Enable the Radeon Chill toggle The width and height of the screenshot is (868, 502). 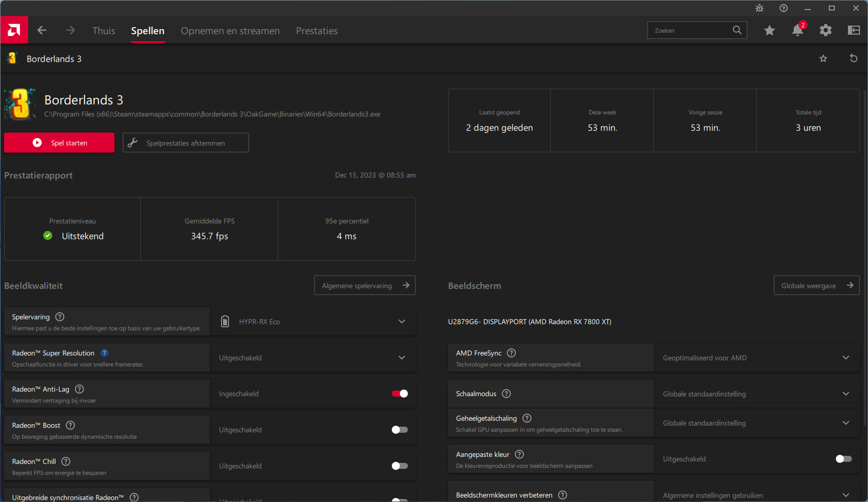point(400,466)
